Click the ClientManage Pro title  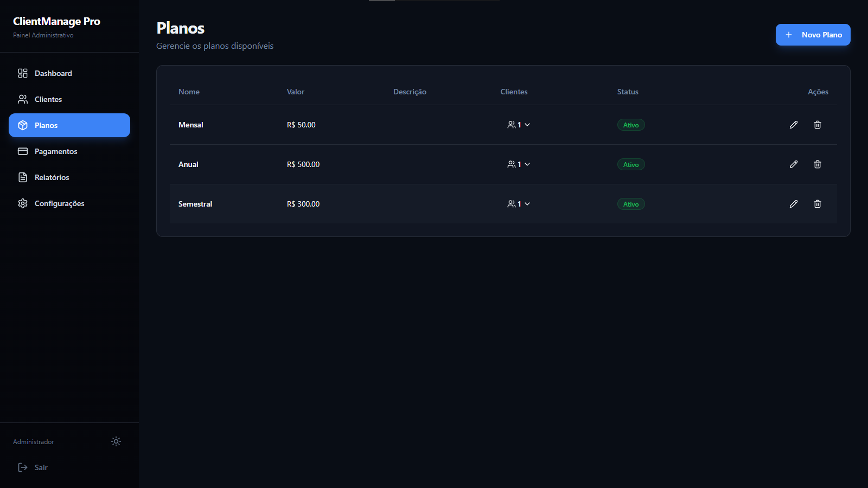pos(56,21)
